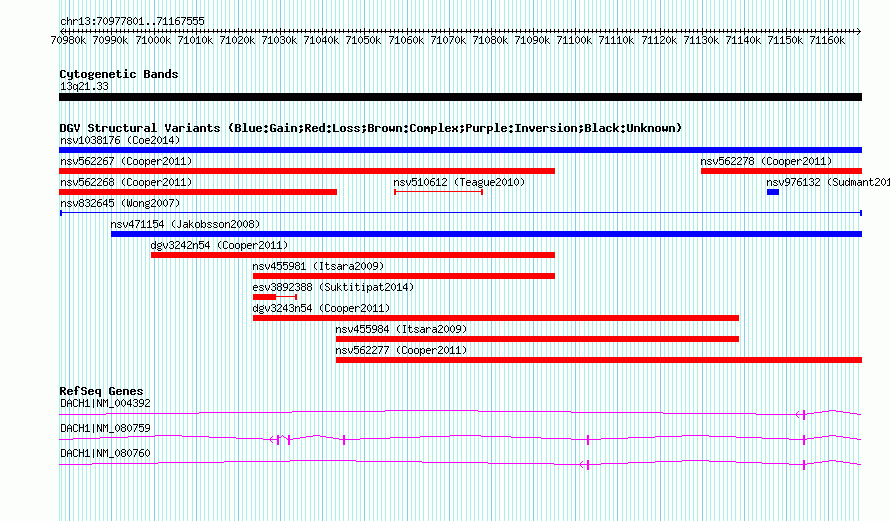Screen dimensions: 890x521
Task: Click the 71000k ruler tick label
Action: coord(153,40)
